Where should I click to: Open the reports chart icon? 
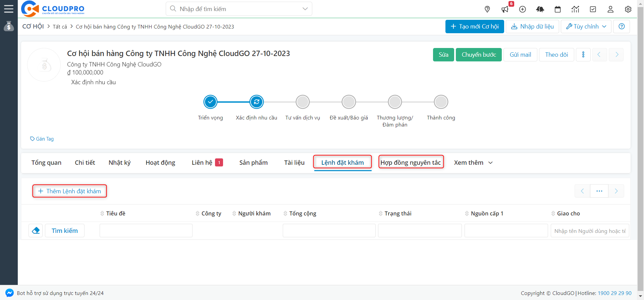point(575,9)
